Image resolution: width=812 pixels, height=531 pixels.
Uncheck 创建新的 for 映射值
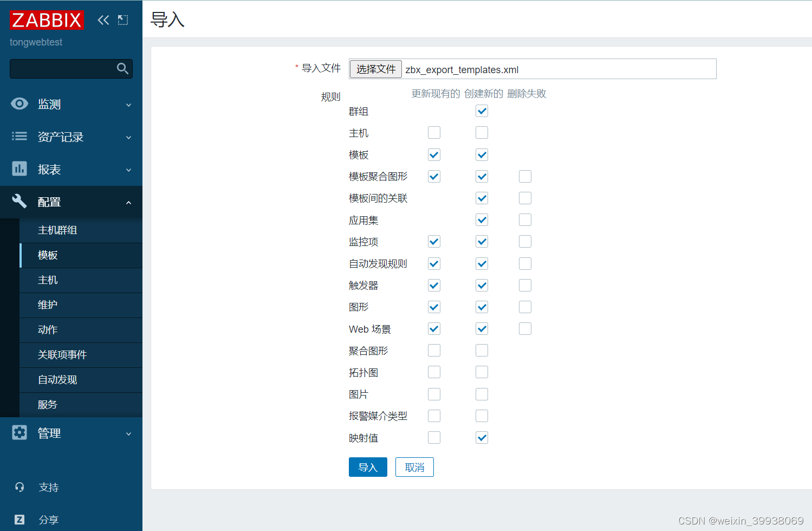pyautogui.click(x=482, y=438)
